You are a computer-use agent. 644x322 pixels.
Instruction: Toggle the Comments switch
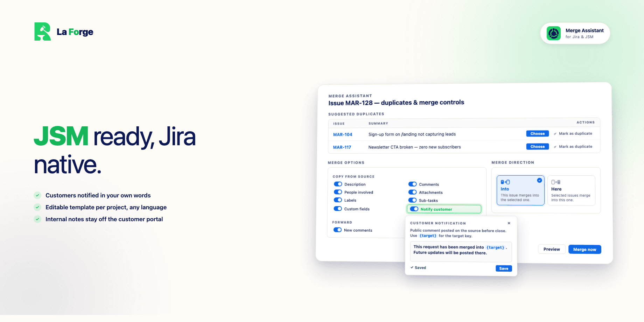pos(413,184)
